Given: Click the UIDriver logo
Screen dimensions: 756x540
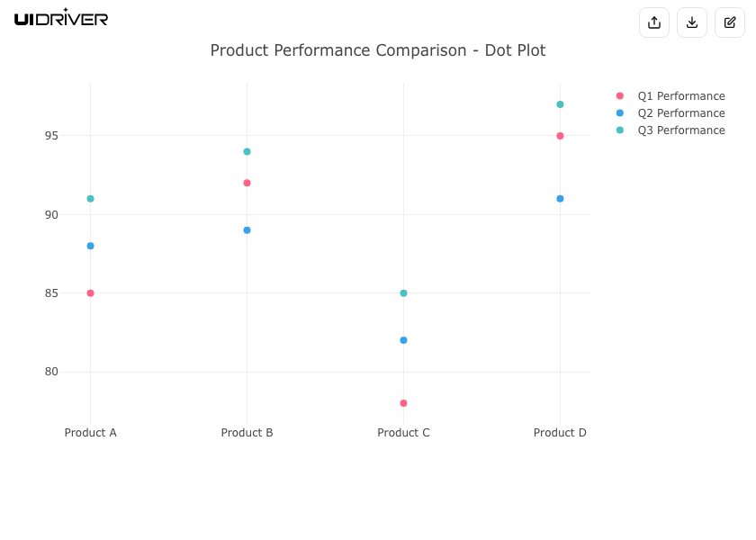Looking at the screenshot, I should [x=61, y=18].
